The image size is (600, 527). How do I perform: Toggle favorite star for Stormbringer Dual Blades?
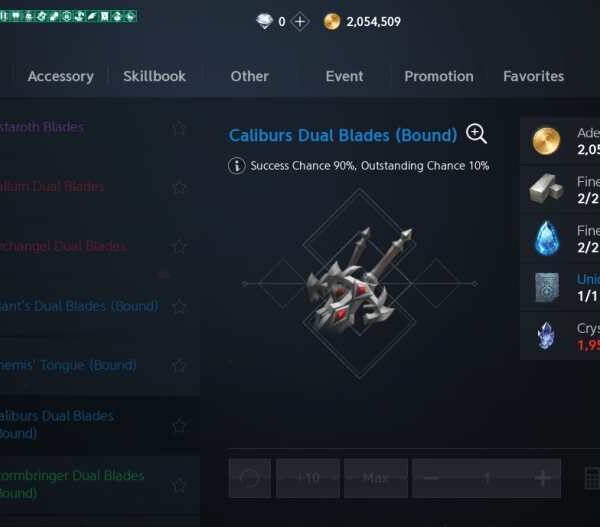click(179, 485)
